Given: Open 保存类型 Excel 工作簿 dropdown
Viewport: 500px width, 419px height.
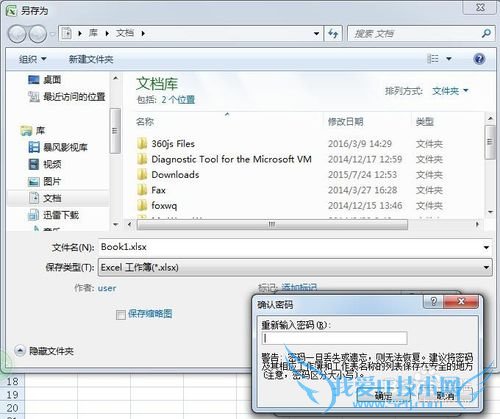Looking at the screenshot, I should 295,267.
